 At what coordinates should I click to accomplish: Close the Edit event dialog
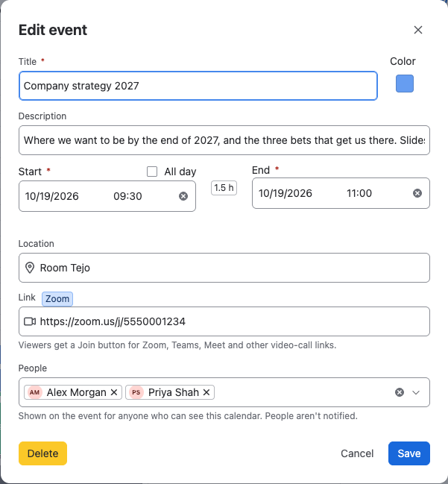click(417, 30)
